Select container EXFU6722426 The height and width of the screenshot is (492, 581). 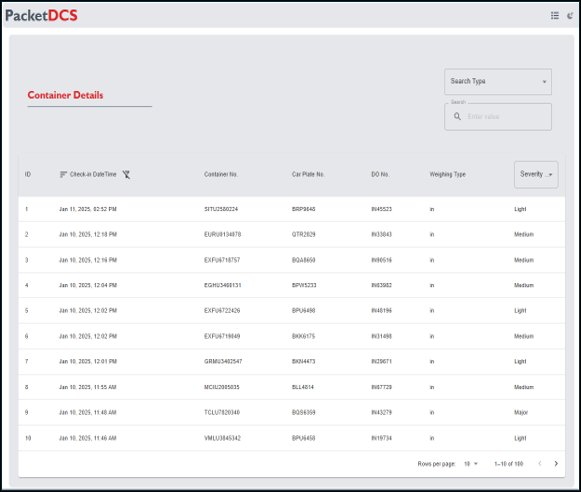(222, 310)
